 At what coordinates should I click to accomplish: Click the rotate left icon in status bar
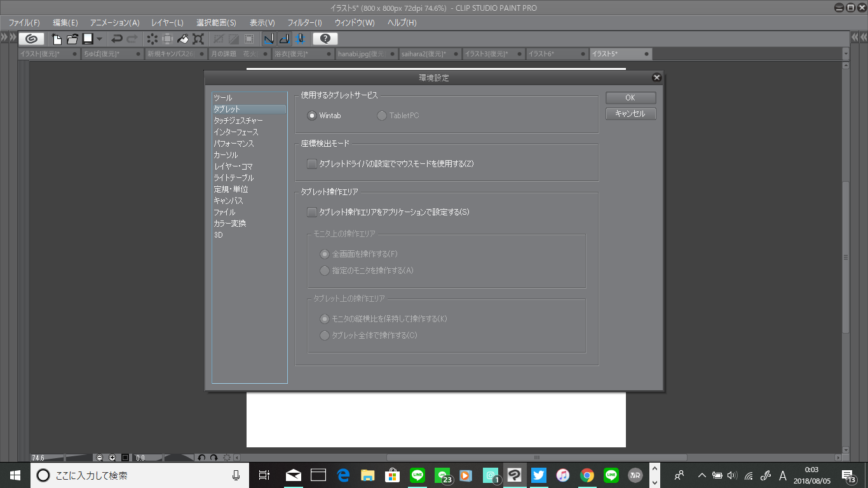[201, 457]
